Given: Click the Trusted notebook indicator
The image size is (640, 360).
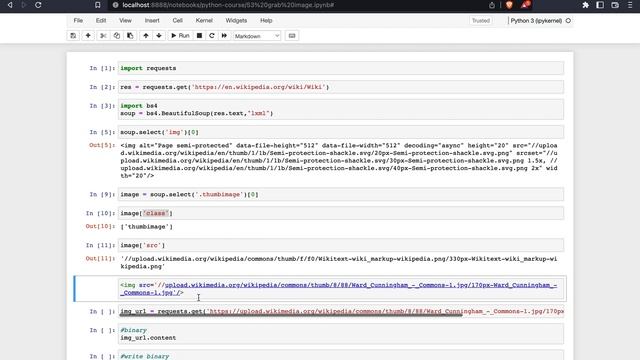Looking at the screenshot, I should [481, 20].
